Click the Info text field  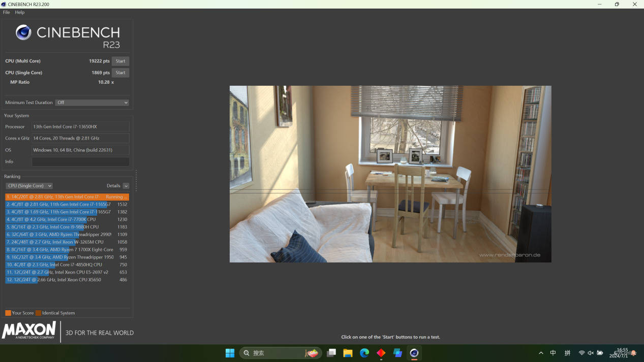(80, 161)
